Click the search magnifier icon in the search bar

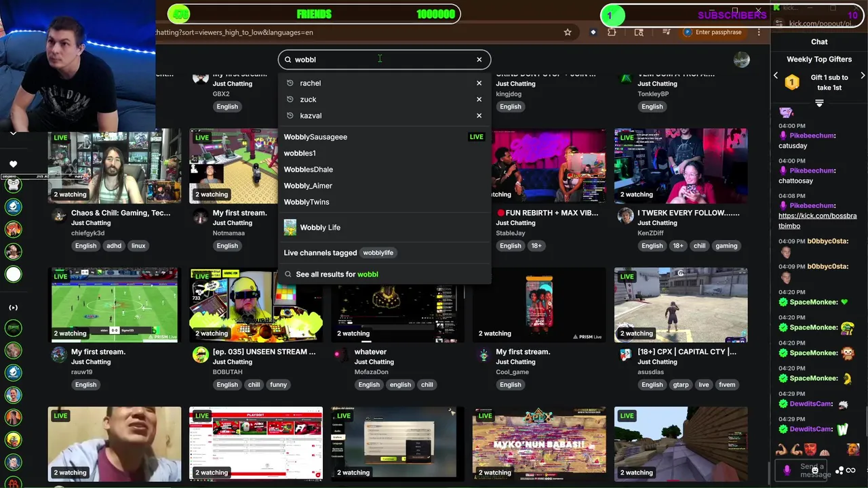(288, 60)
